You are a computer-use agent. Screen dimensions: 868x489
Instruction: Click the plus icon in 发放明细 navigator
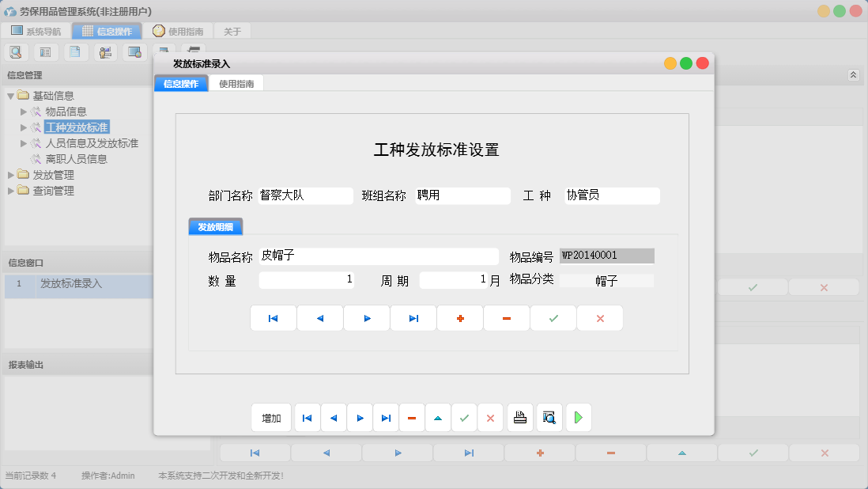[459, 317]
